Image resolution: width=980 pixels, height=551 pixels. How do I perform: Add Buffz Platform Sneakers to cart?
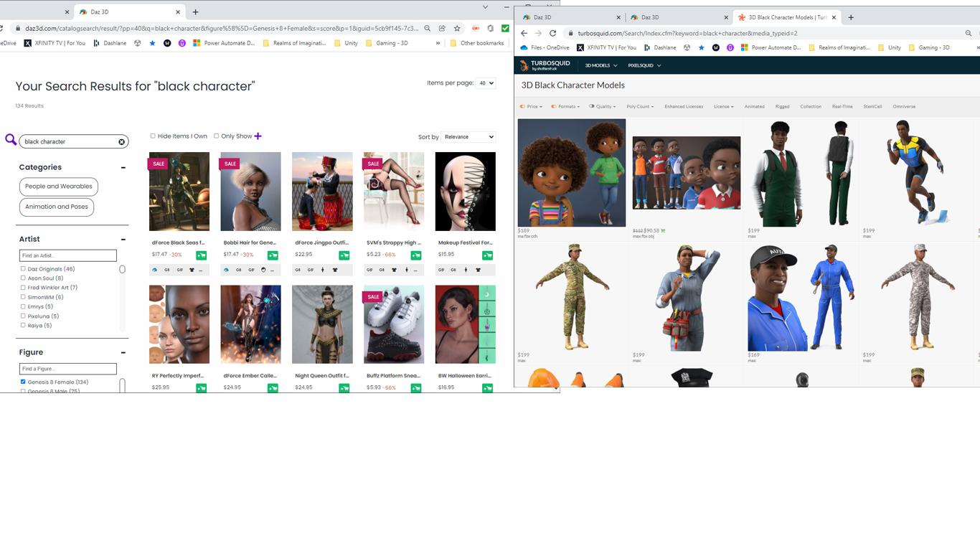point(416,388)
